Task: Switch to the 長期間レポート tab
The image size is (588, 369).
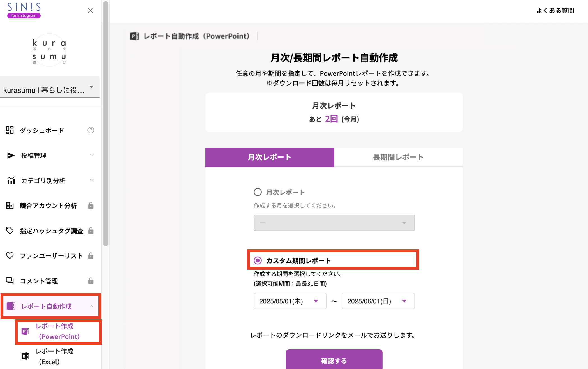Action: [x=398, y=157]
